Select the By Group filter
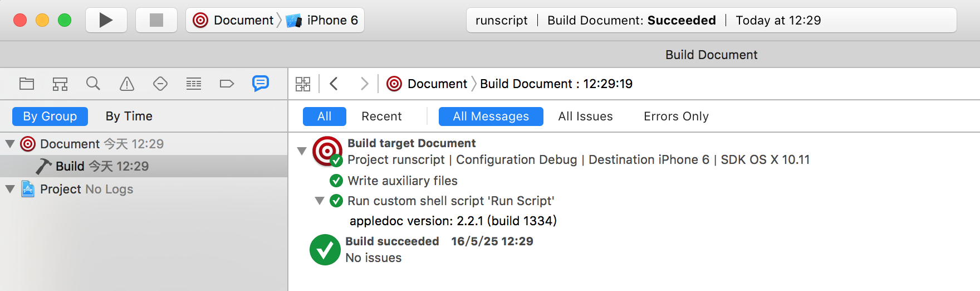This screenshot has height=291, width=980. point(50,116)
